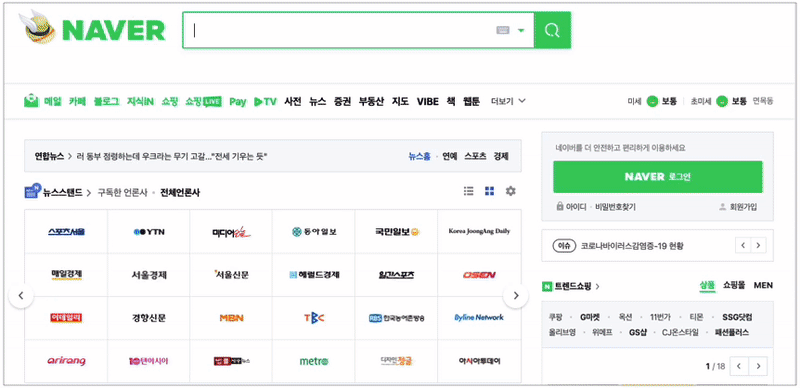Open the 헤럴드경제 press tile
800x388 pixels.
pyautogui.click(x=314, y=275)
